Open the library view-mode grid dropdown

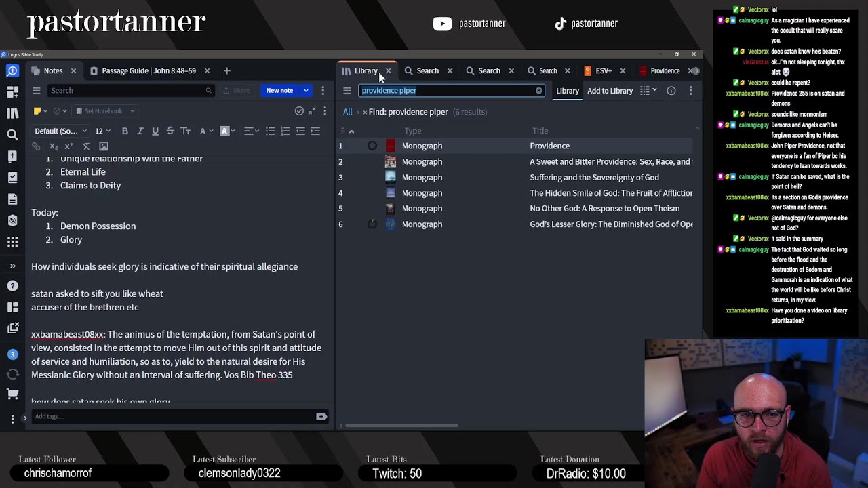pyautogui.click(x=649, y=91)
